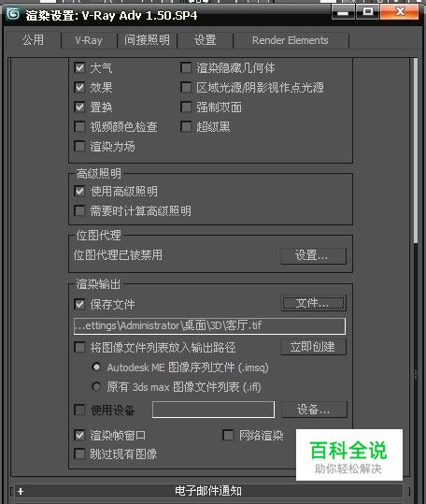Click the 立即创建 button
The width and height of the screenshot is (426, 504).
313,347
